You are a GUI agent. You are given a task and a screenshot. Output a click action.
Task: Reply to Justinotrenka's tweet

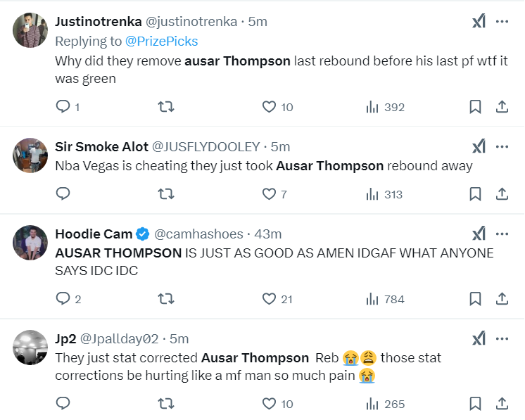click(x=63, y=107)
